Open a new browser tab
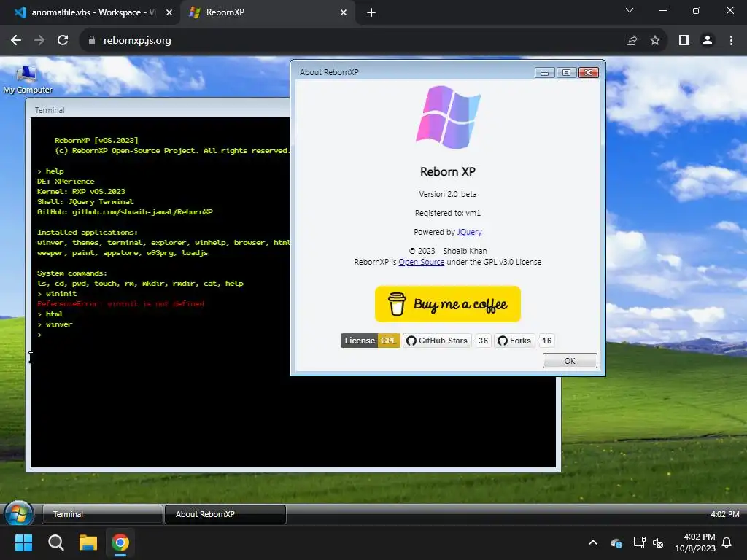 point(371,13)
